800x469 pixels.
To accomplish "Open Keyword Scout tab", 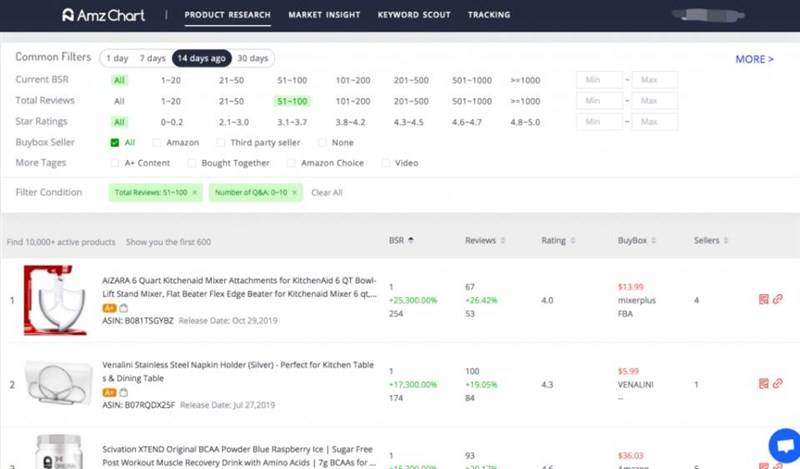I will click(413, 15).
